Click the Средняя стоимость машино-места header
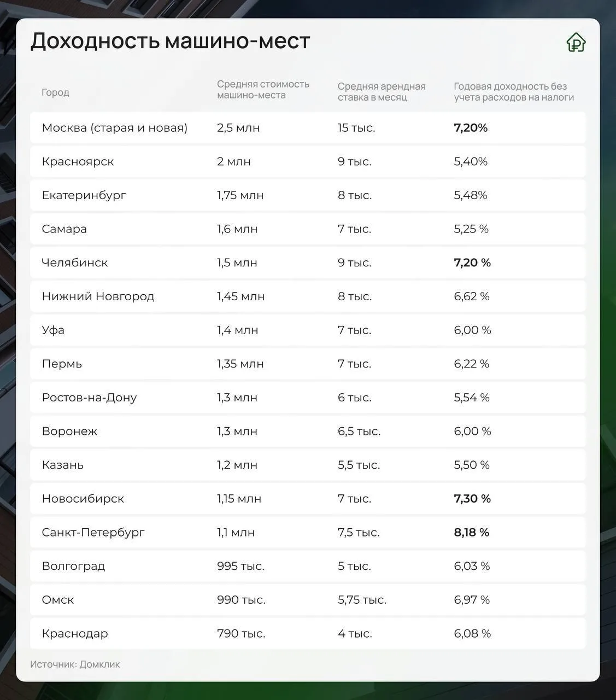 click(263, 90)
